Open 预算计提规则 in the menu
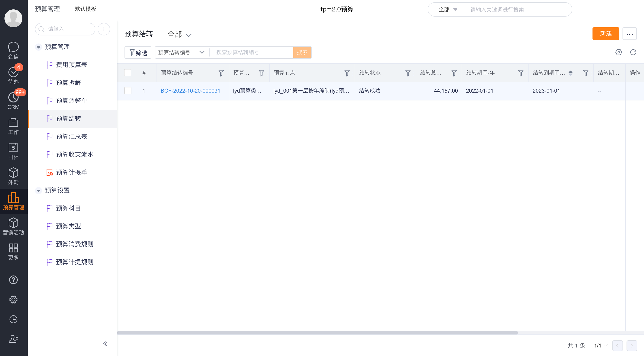The height and width of the screenshot is (356, 644). pyautogui.click(x=75, y=262)
